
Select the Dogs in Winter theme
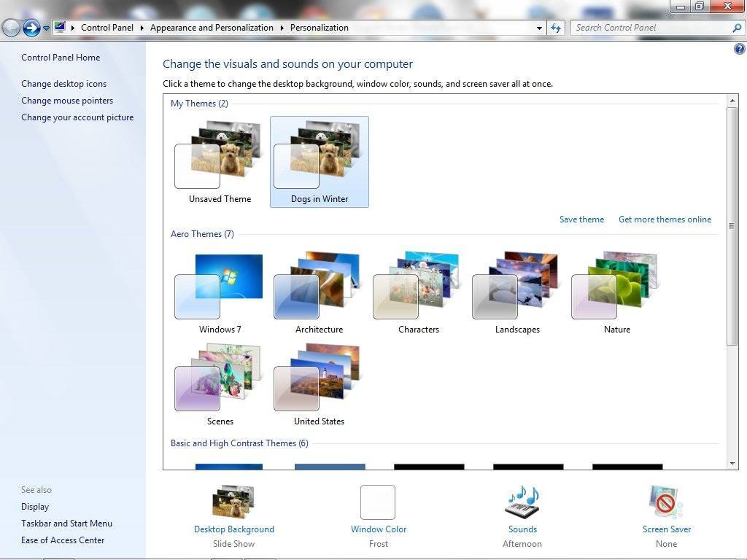320,162
